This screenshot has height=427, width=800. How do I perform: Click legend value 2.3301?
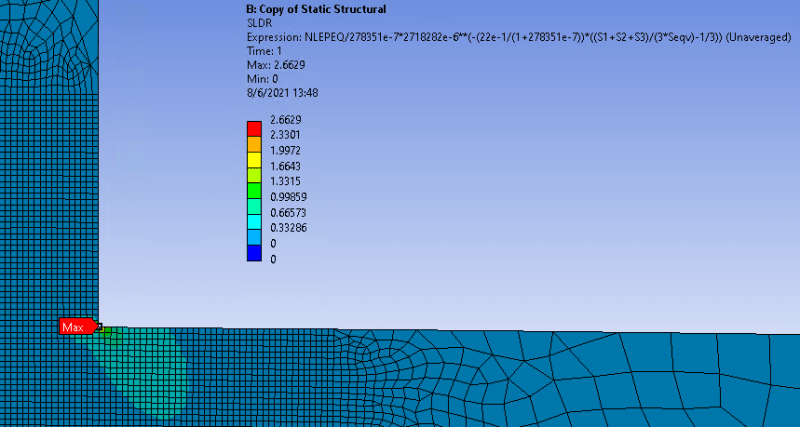point(285,135)
